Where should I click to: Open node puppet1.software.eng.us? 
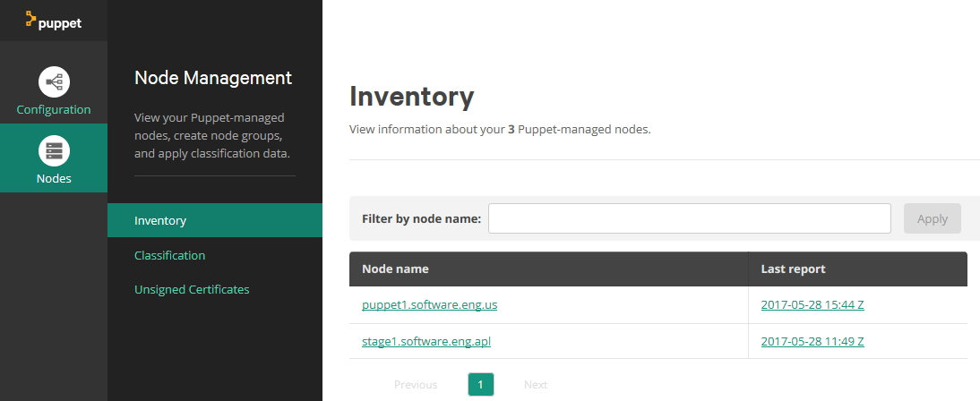[x=429, y=305]
